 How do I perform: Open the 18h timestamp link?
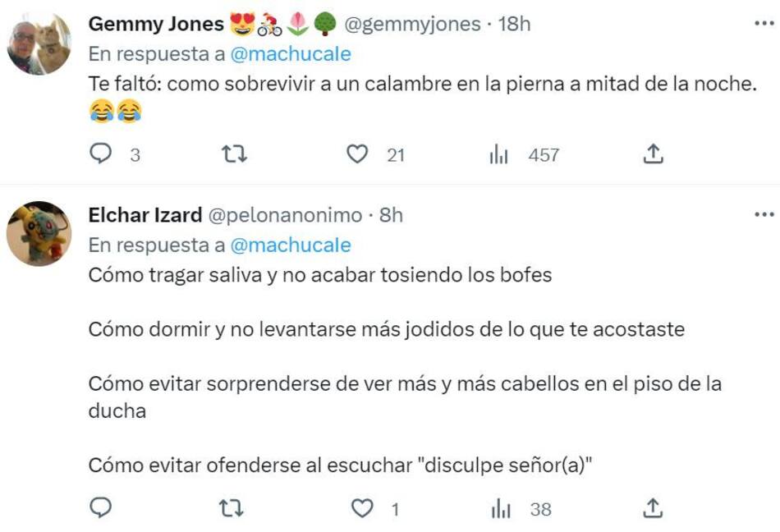point(514,25)
